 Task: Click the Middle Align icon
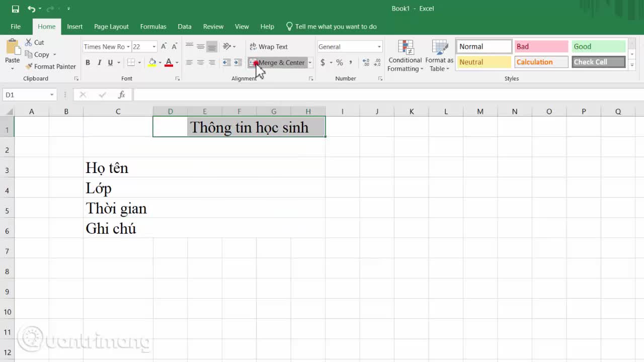pyautogui.click(x=200, y=46)
